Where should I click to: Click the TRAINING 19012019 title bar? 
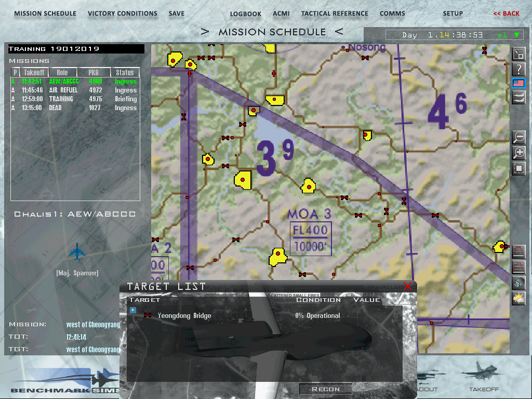pyautogui.click(x=76, y=49)
